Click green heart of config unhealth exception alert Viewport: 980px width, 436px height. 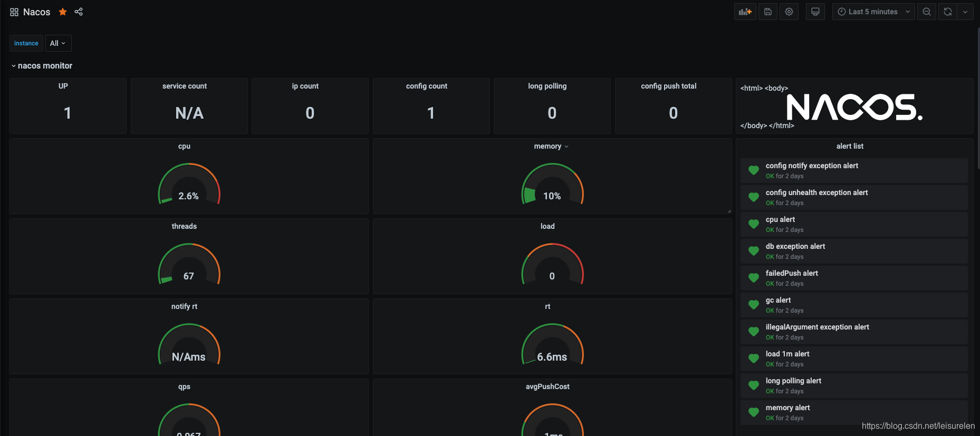coord(754,197)
